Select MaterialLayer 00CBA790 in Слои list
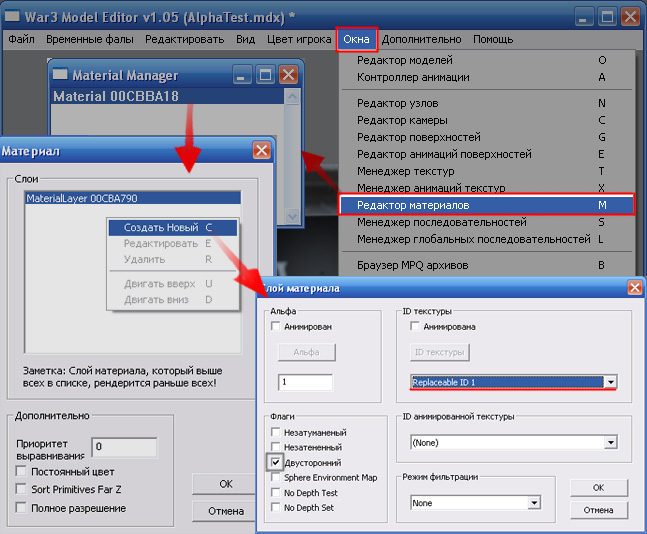This screenshot has height=534, width=647. 133,198
